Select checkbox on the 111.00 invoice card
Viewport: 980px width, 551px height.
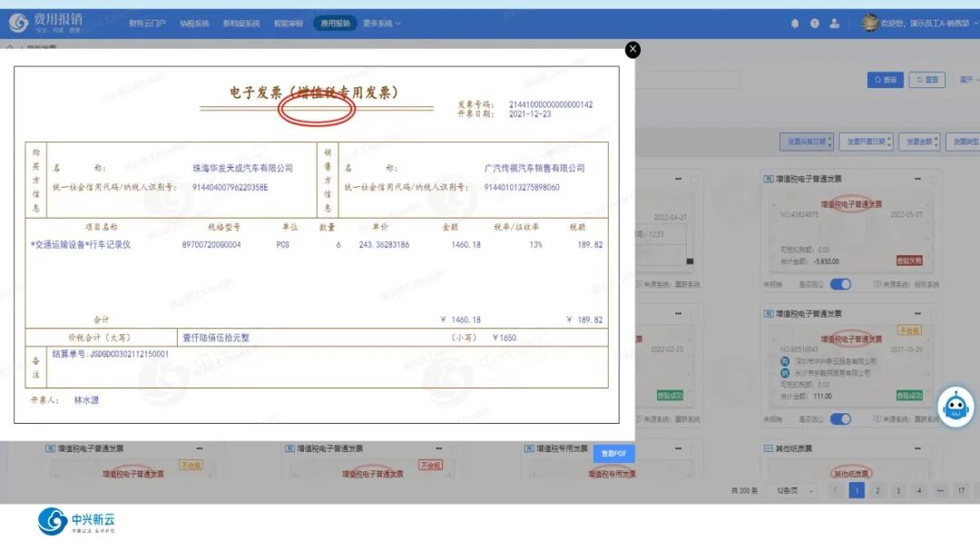point(935,314)
